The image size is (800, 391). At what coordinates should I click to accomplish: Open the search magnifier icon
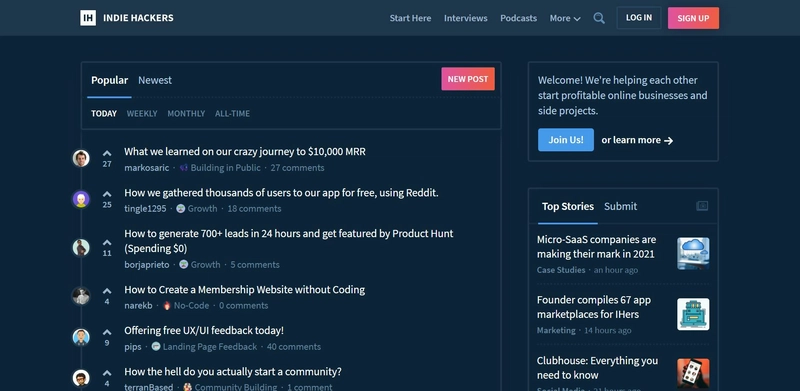click(x=599, y=18)
